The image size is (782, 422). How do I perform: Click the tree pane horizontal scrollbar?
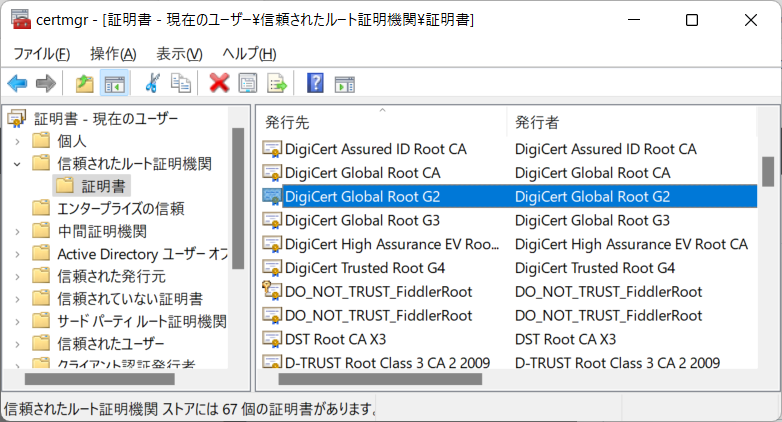tap(100, 380)
